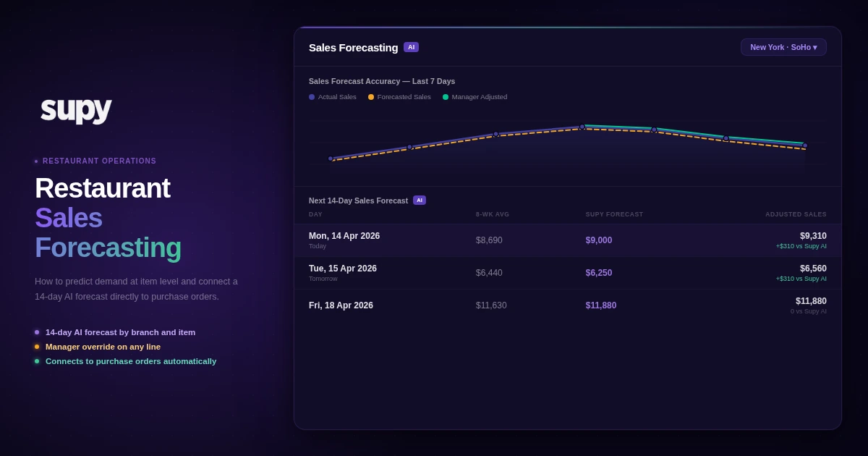Click a data point on the forecast chart line
The height and width of the screenshot is (456, 868).
(582, 127)
